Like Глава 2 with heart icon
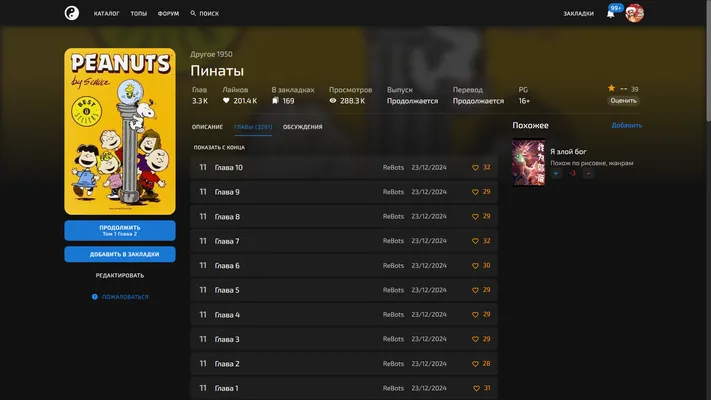711x400 pixels. [475, 364]
